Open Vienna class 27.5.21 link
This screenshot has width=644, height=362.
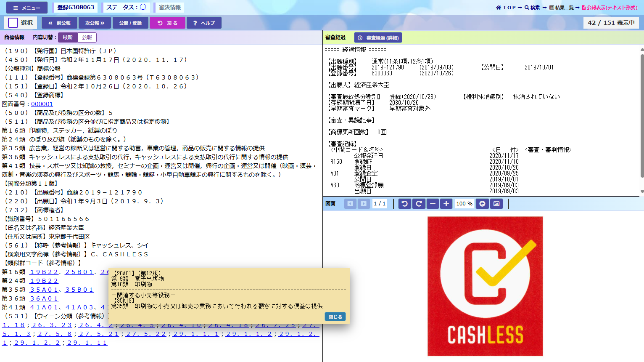pos(99,334)
